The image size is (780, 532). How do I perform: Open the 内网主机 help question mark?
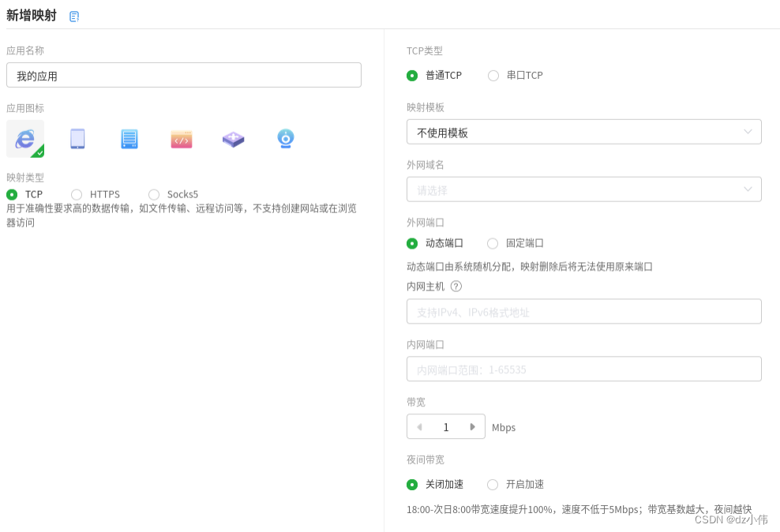[x=456, y=287]
